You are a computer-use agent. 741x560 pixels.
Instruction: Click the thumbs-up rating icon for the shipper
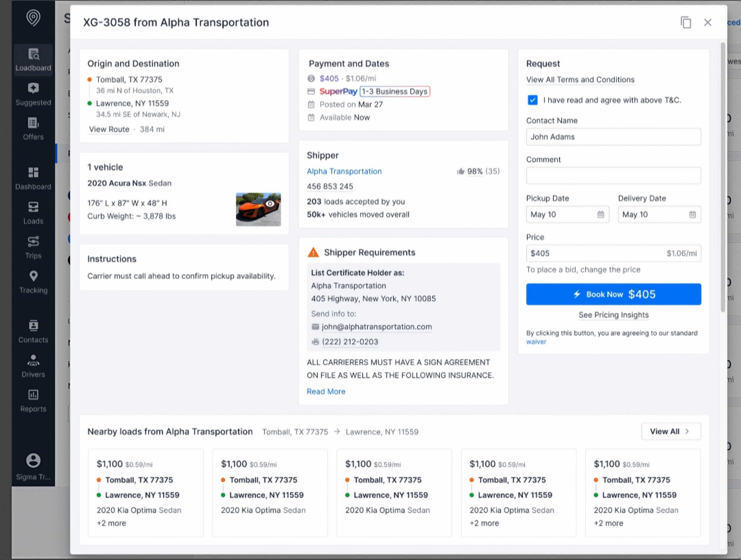461,171
